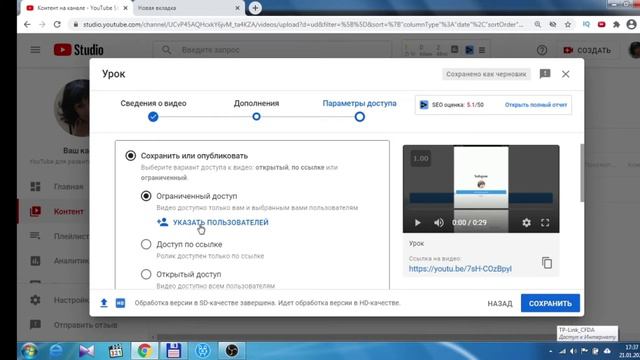Click the floppy disk app in the taskbar
The height and width of the screenshot is (360, 640).
point(173,351)
